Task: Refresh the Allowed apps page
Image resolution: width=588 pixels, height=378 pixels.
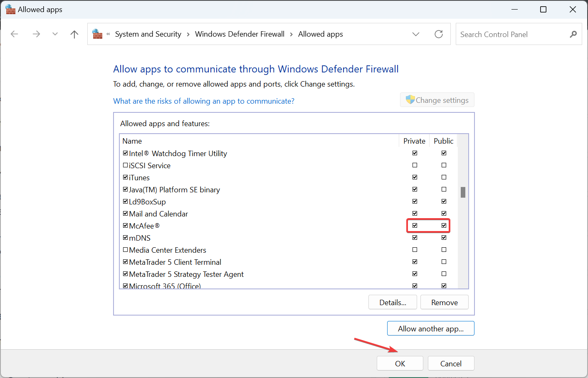Action: [x=439, y=34]
